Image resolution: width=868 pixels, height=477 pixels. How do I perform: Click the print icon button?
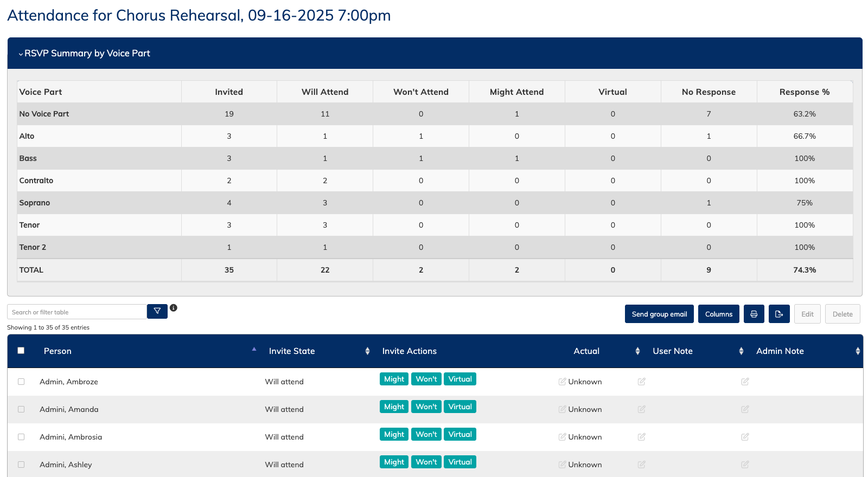coord(754,314)
